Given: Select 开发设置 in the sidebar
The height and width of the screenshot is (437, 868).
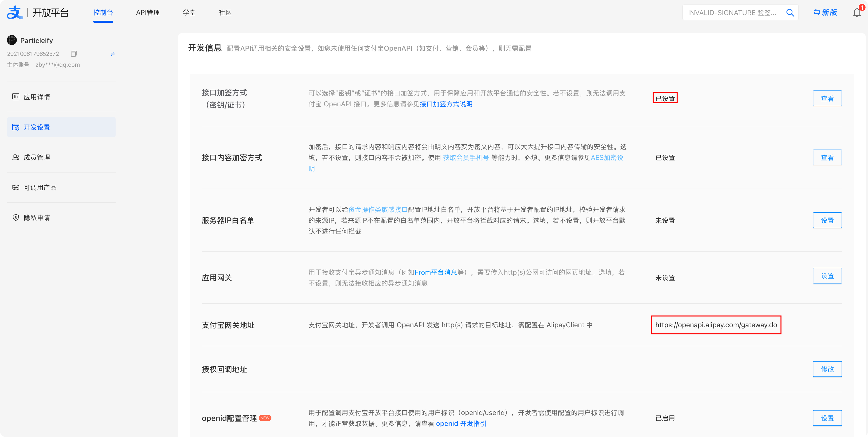Looking at the screenshot, I should click(61, 127).
